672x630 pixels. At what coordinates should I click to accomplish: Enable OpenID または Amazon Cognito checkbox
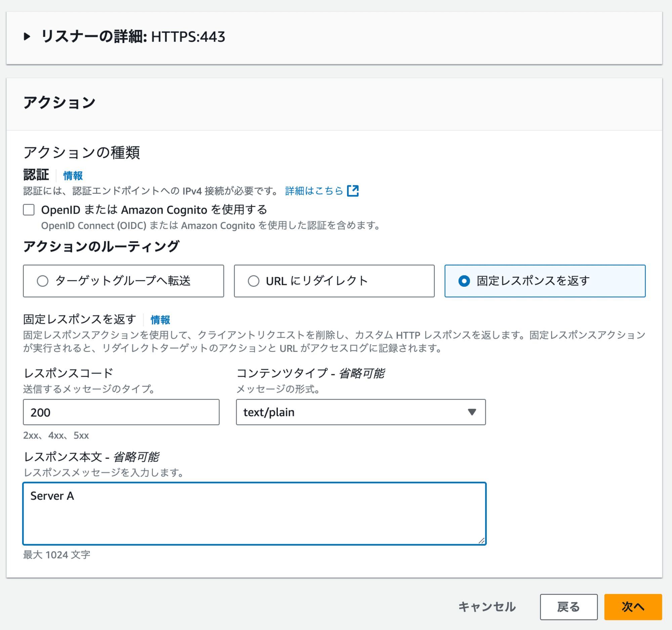(29, 210)
